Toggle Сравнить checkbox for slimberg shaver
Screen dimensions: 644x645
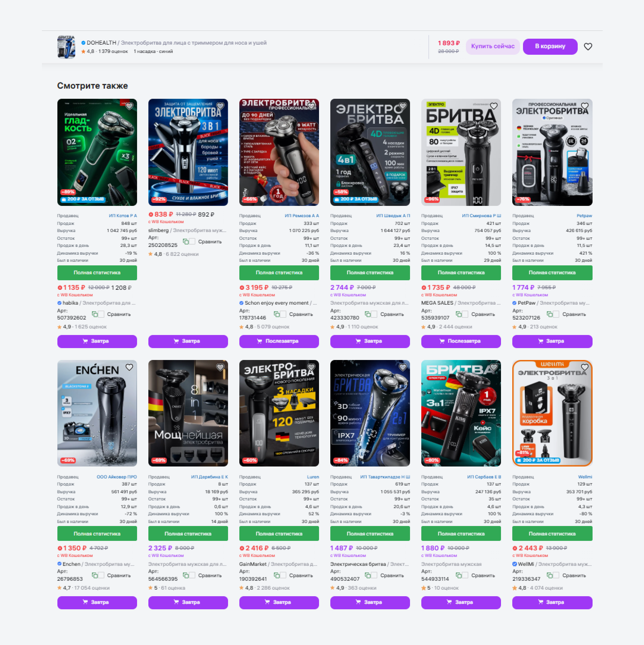point(192,241)
